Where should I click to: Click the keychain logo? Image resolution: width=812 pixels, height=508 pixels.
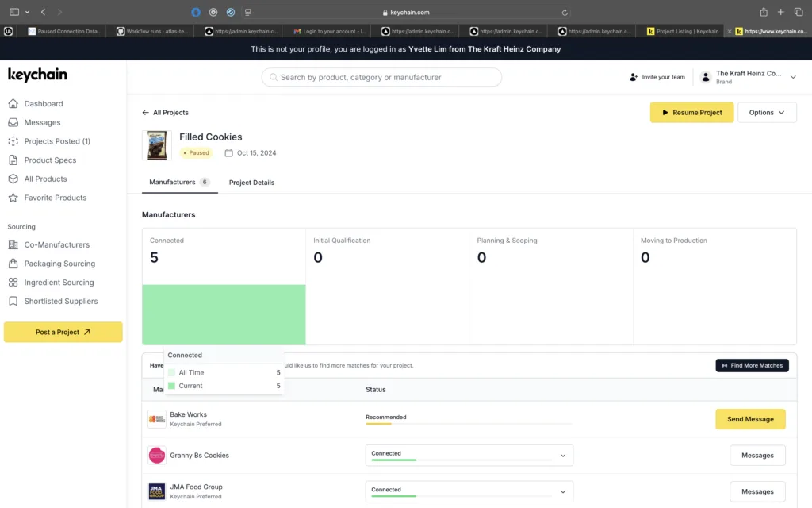tap(37, 75)
